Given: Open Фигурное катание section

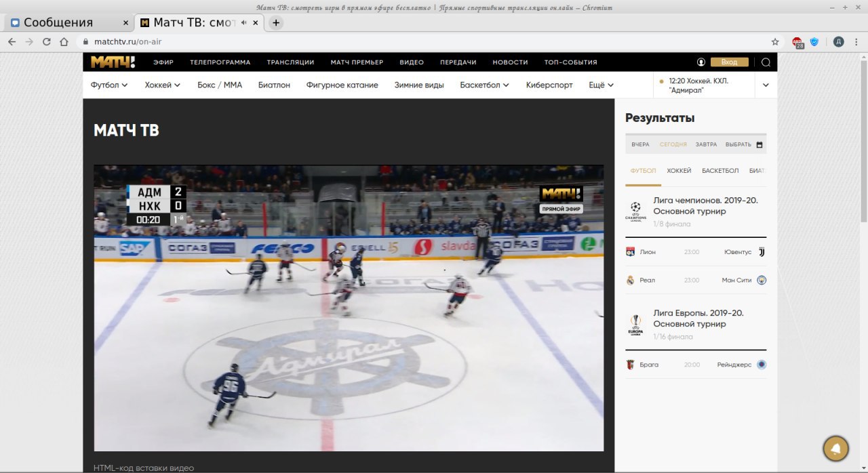Looking at the screenshot, I should (x=342, y=85).
